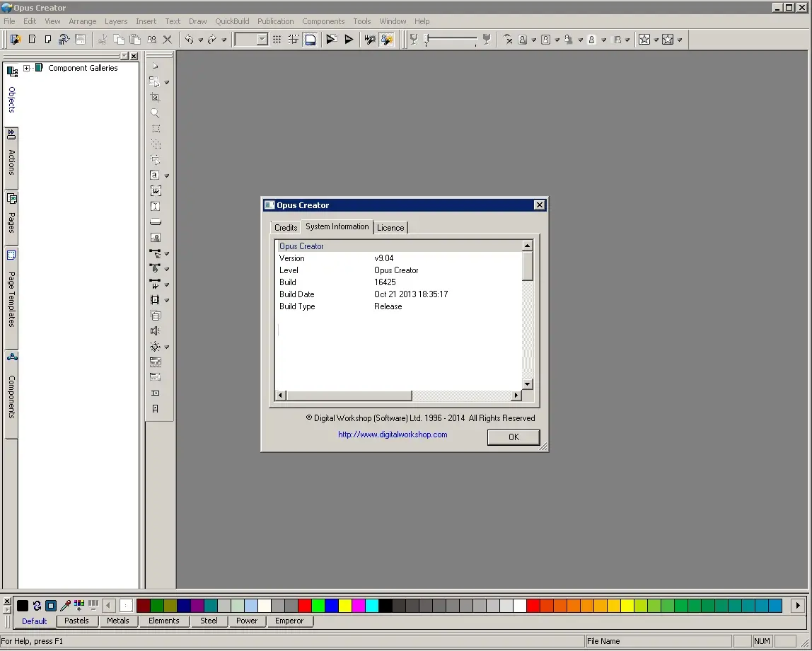
Task: Open the Arrange menu
Action: [x=82, y=21]
